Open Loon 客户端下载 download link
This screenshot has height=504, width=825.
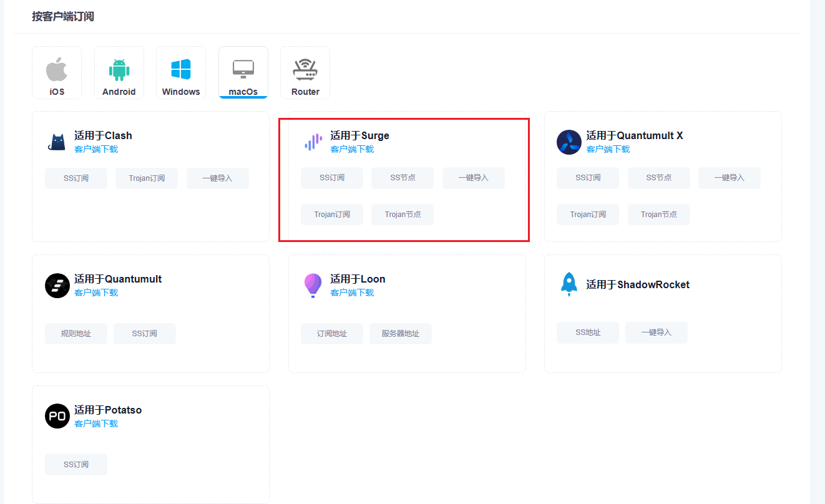tap(352, 293)
